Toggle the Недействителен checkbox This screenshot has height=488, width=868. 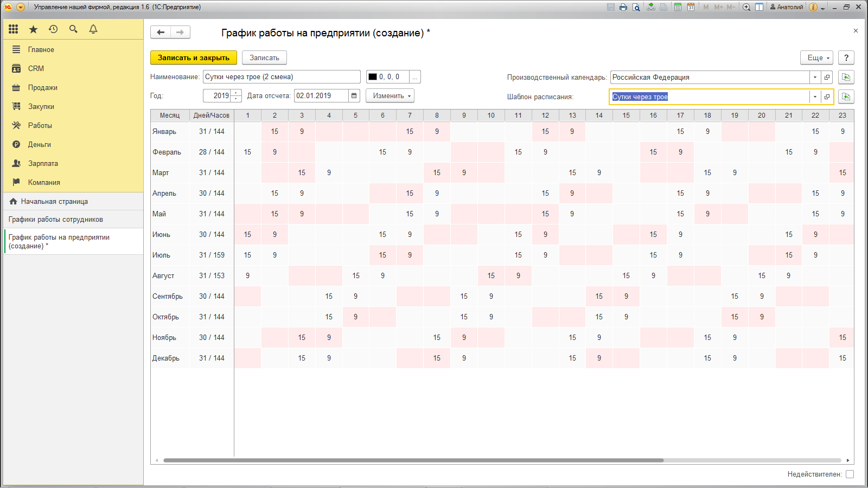pos(850,474)
